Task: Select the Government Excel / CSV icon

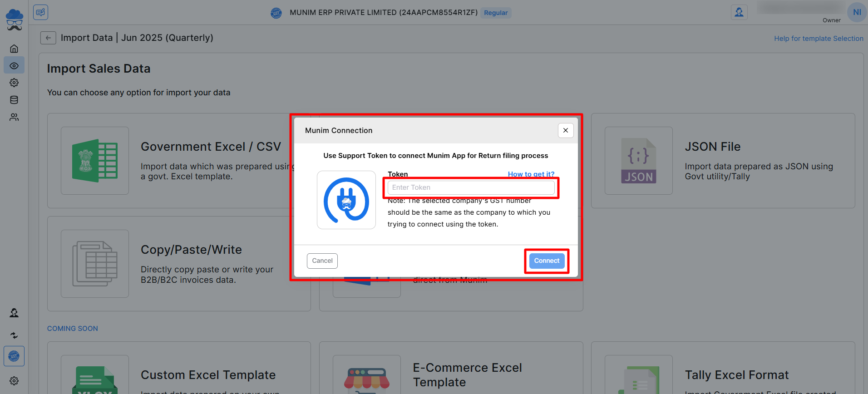Action: [95, 161]
